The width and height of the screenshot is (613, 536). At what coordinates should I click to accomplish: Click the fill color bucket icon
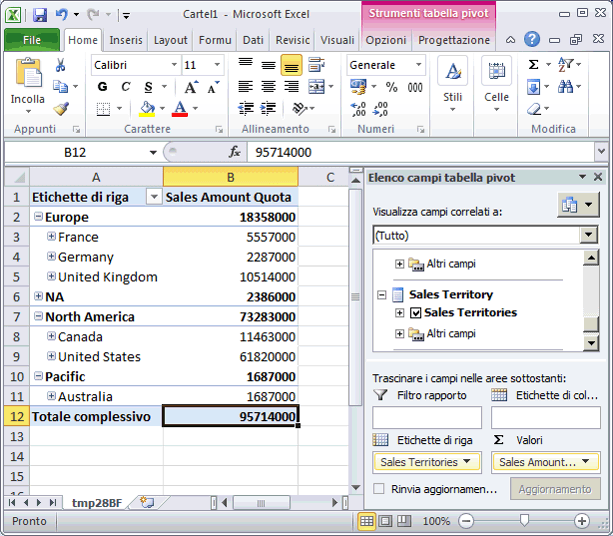147,109
